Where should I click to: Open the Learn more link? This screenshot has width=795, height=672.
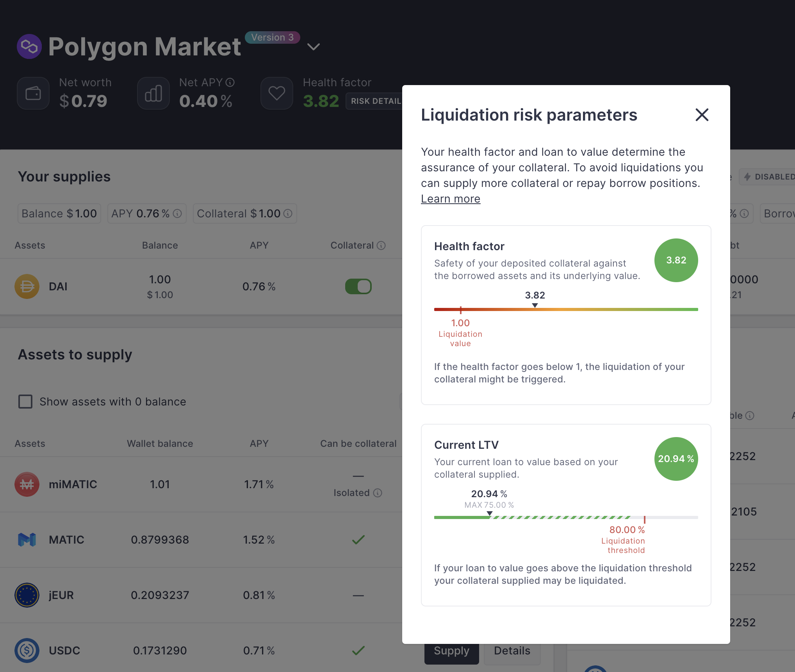pyautogui.click(x=450, y=199)
